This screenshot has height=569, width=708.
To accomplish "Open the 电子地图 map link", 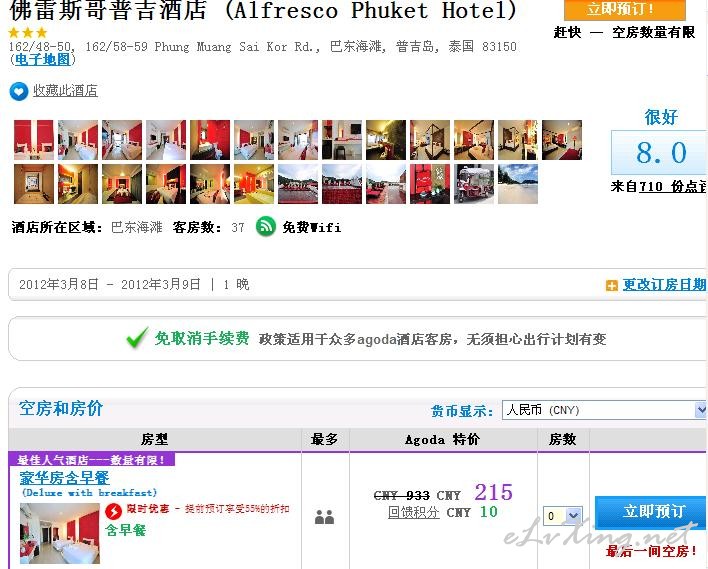I will pyautogui.click(x=43, y=59).
